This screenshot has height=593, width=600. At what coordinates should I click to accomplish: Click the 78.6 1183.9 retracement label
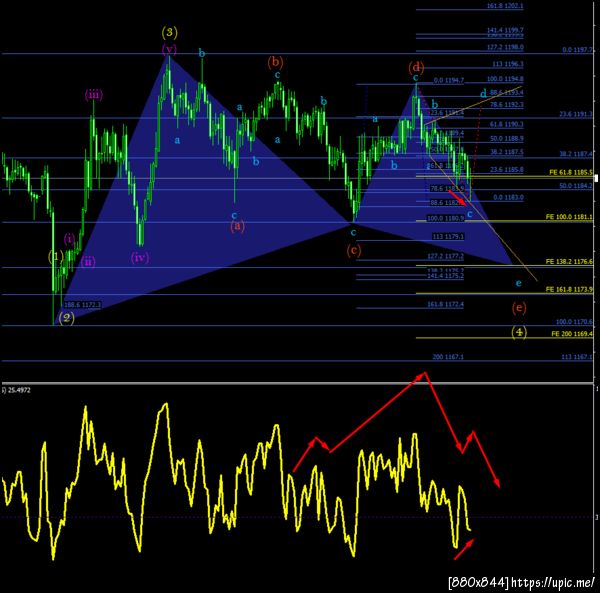[x=447, y=189]
